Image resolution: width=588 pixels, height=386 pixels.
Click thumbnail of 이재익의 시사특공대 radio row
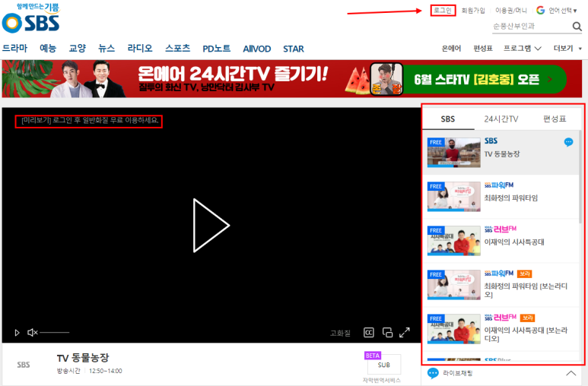(454, 241)
